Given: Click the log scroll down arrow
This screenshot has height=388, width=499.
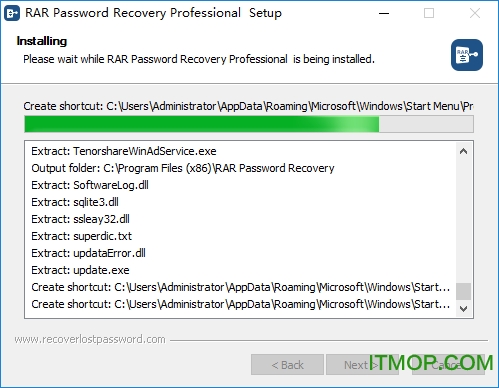Looking at the screenshot, I should pos(463,309).
